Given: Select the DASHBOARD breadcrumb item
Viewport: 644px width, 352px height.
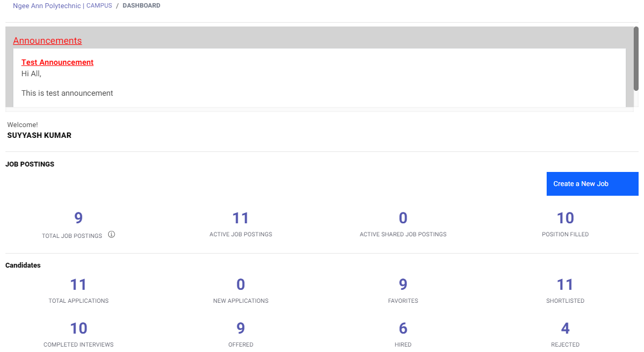Looking at the screenshot, I should point(141,5).
